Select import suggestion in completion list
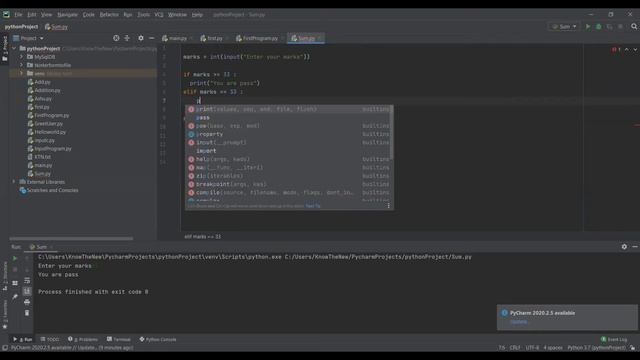This screenshot has height=360, width=640. (289, 151)
